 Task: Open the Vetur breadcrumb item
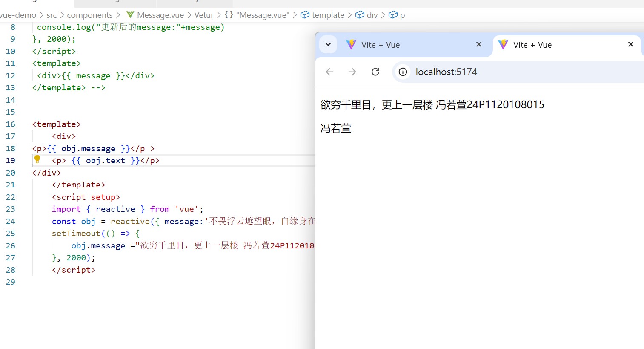coord(204,15)
